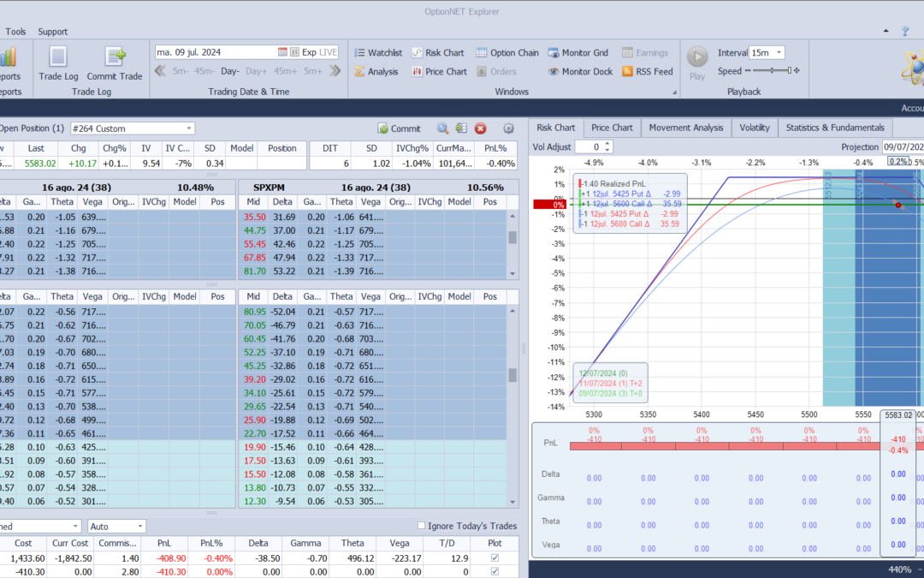Screen dimensions: 924x578
Task: Click the Earnings window button
Action: click(645, 52)
